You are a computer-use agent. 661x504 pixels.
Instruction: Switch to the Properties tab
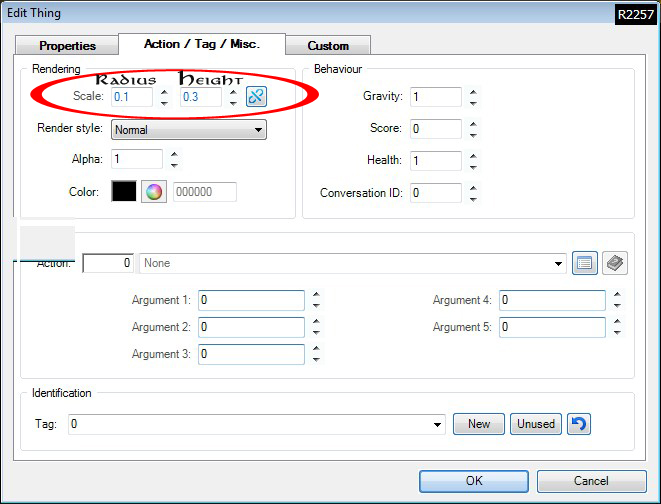67,46
